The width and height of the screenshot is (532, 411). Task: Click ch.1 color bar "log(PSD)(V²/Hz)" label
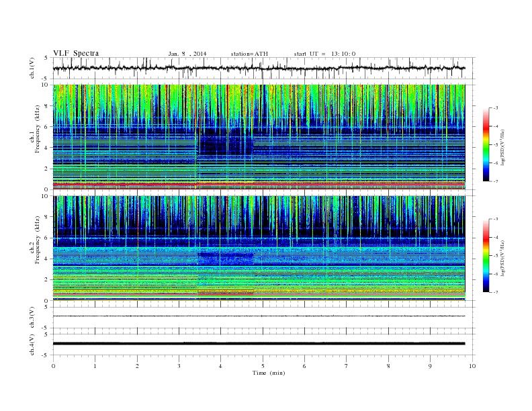(x=502, y=147)
